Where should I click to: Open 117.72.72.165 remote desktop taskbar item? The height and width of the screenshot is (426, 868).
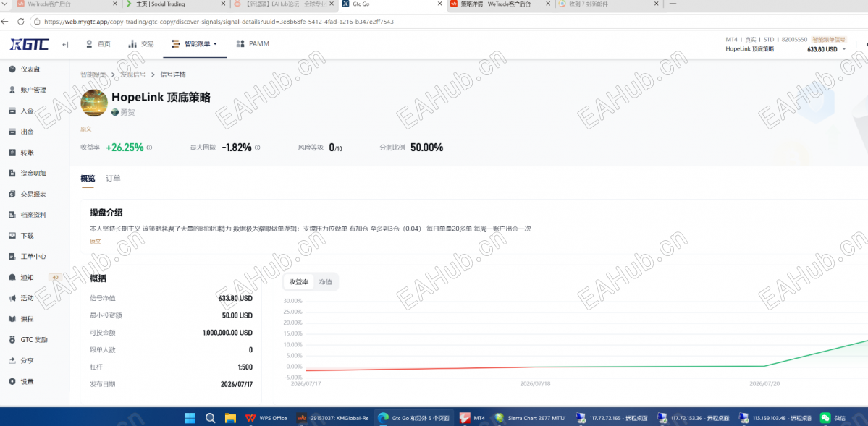click(612, 418)
